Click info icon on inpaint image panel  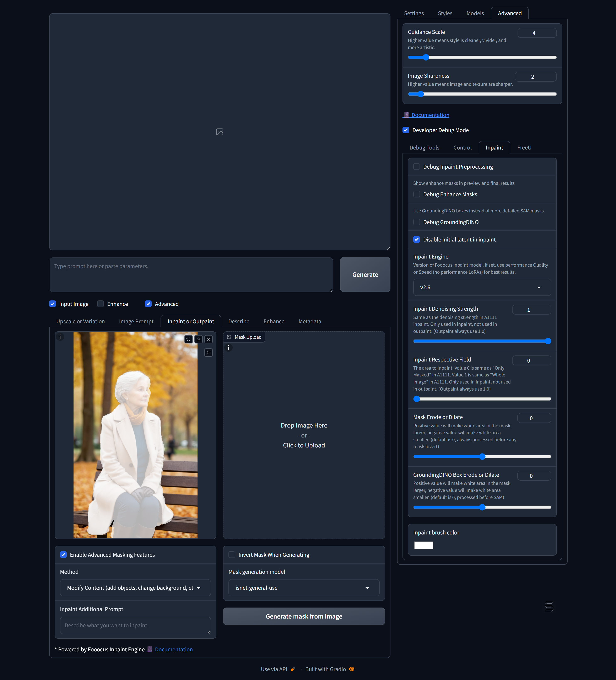click(x=60, y=337)
